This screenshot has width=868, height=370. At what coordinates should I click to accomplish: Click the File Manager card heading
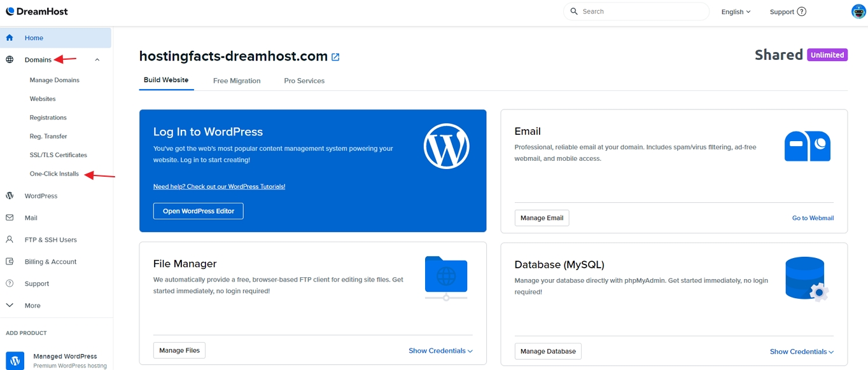(185, 264)
